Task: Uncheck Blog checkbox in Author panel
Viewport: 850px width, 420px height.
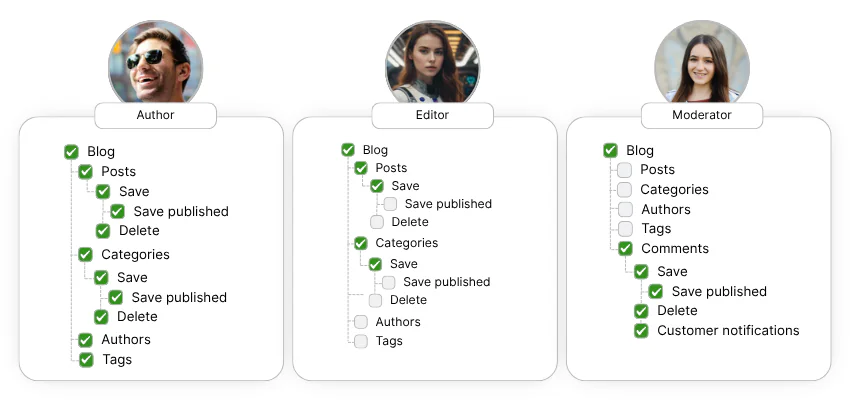Action: (71, 152)
